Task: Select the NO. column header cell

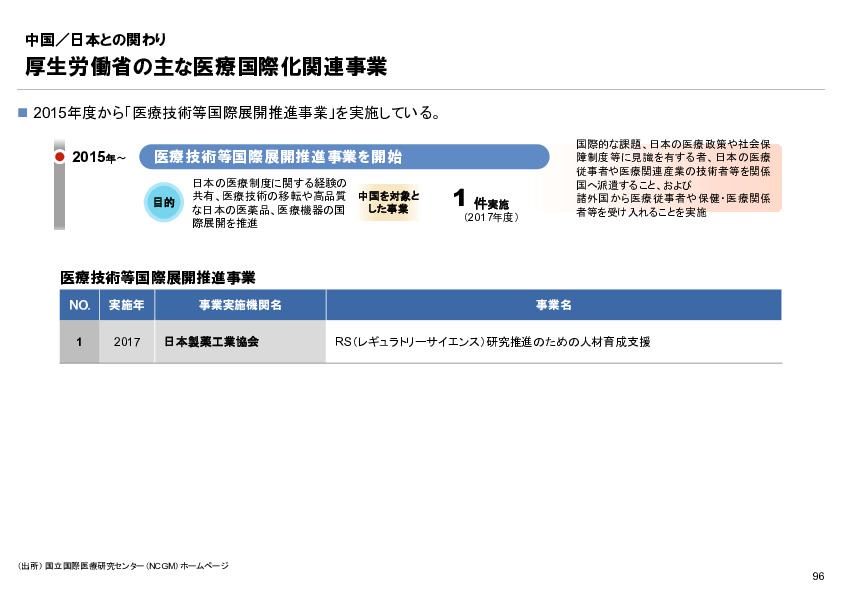Action: [79, 305]
